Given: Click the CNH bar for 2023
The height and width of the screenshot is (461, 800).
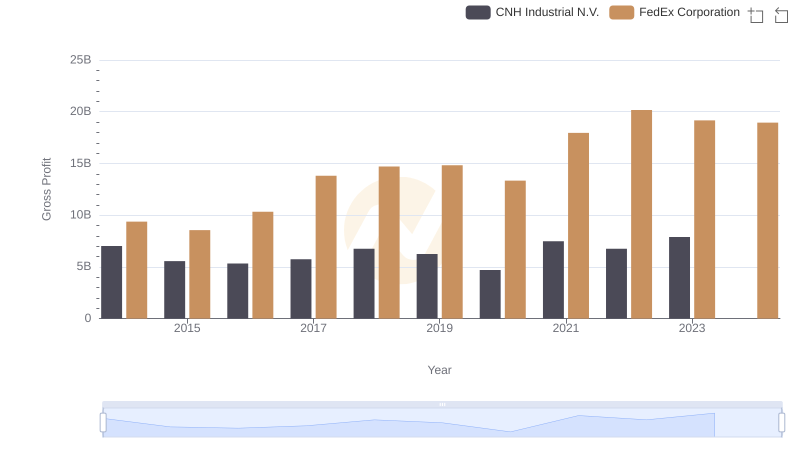Looking at the screenshot, I should pos(679,277).
